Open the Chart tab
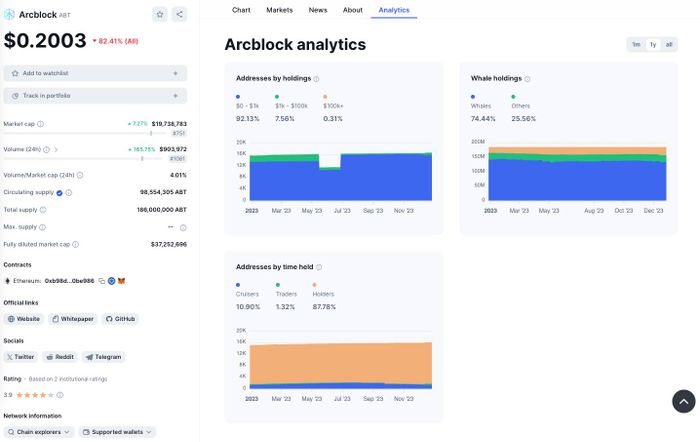This screenshot has width=700, height=442. [241, 10]
